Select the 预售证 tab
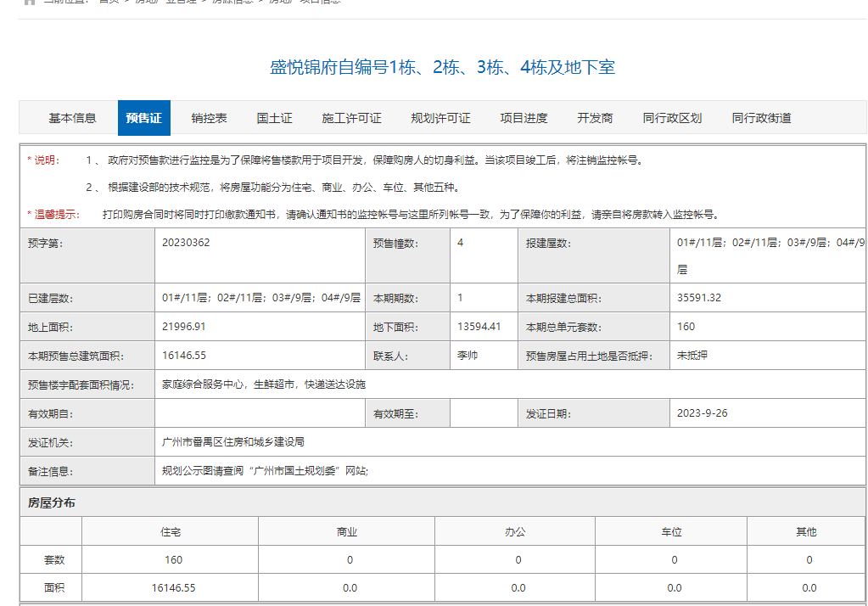868x606 pixels. click(x=144, y=118)
